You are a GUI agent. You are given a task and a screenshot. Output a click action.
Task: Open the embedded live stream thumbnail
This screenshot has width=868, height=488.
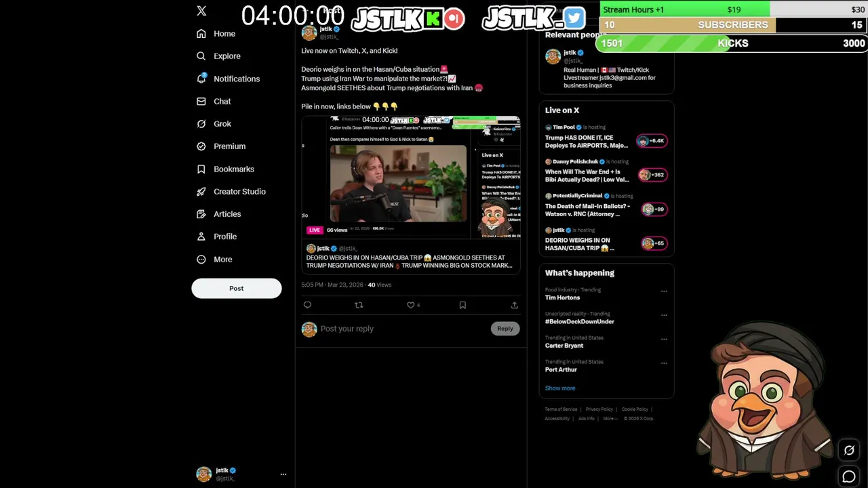tap(411, 178)
